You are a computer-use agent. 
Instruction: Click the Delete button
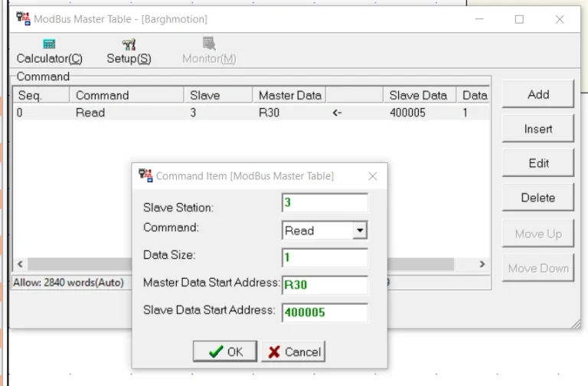538,198
